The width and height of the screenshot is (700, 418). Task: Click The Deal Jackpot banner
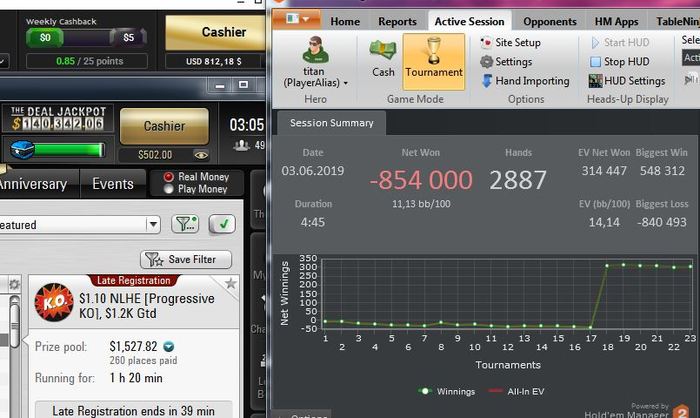[x=58, y=118]
